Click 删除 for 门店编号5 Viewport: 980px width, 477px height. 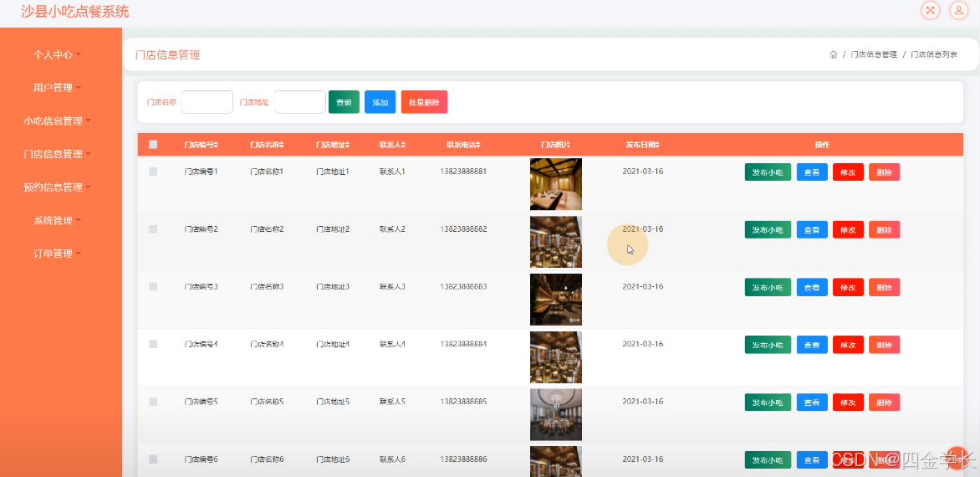click(x=885, y=402)
